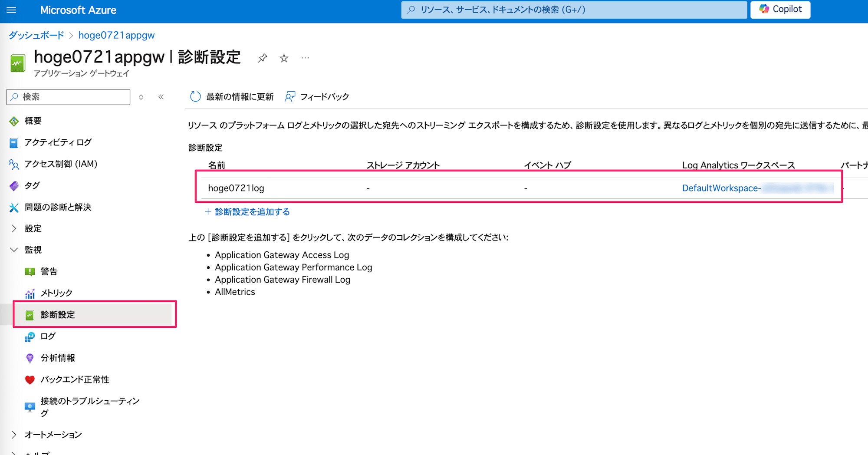Click the refresh circular arrow icon
The image size is (868, 455).
point(195,96)
